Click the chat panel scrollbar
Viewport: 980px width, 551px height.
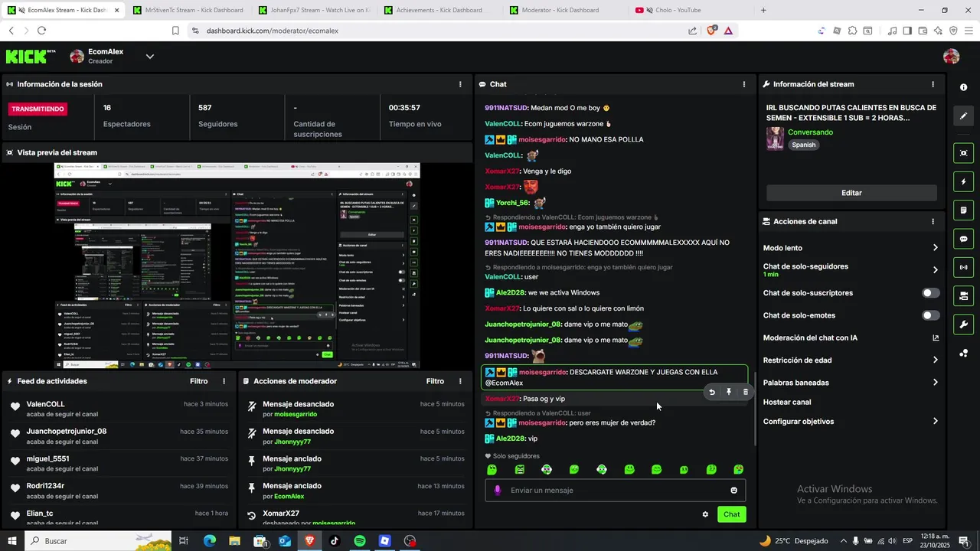[756, 409]
